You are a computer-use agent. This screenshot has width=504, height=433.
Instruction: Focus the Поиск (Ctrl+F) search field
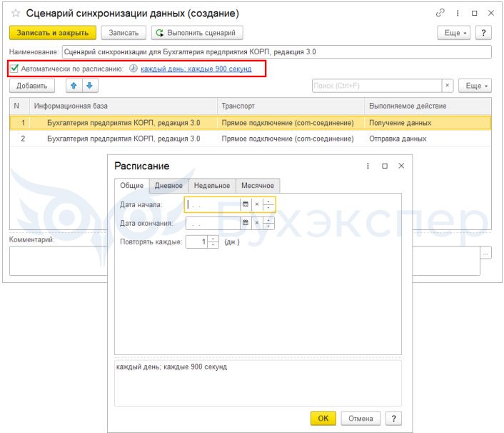[x=377, y=86]
